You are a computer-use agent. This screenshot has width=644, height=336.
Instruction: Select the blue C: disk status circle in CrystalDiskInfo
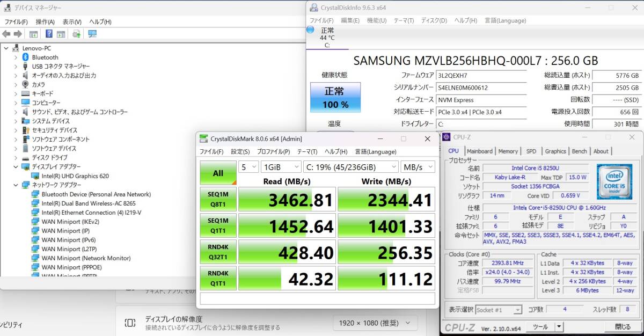coord(310,30)
